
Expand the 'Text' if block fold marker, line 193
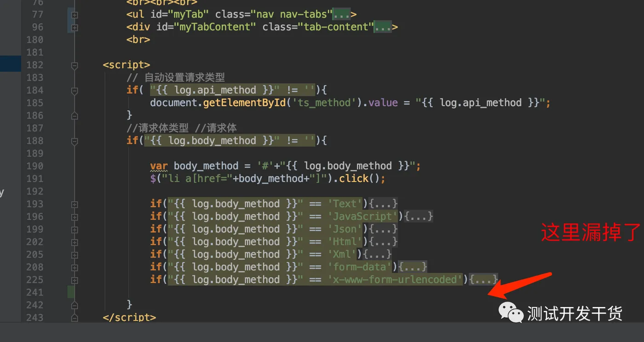click(x=75, y=204)
